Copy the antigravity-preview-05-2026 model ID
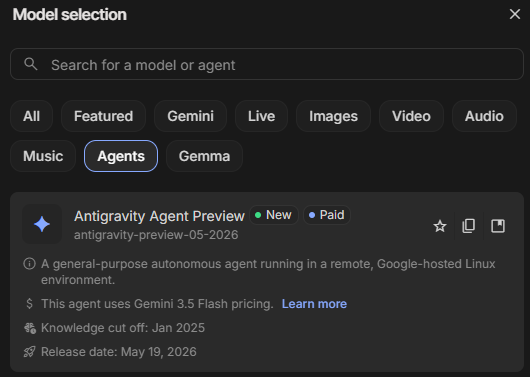The width and height of the screenshot is (530, 377). [468, 226]
